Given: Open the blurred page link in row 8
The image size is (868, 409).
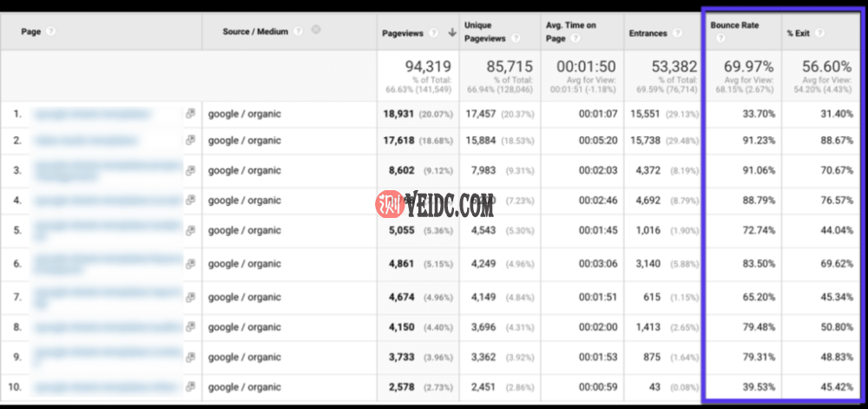Looking at the screenshot, I should [108, 327].
